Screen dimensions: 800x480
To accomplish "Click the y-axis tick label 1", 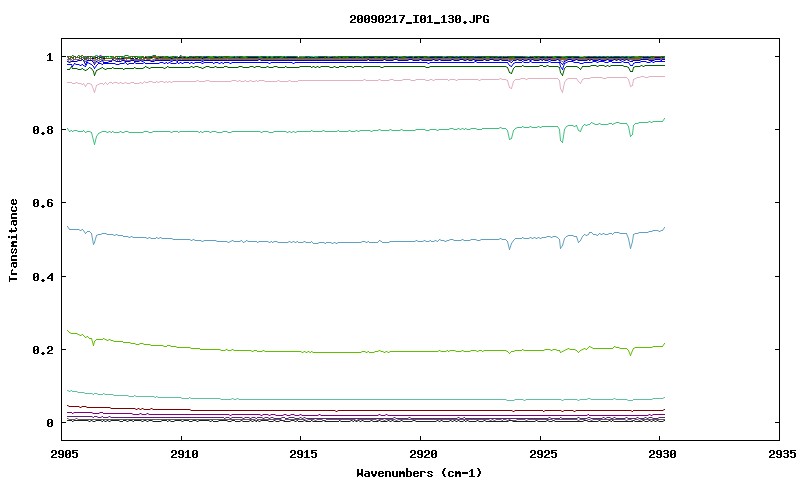I will pyautogui.click(x=49, y=57).
